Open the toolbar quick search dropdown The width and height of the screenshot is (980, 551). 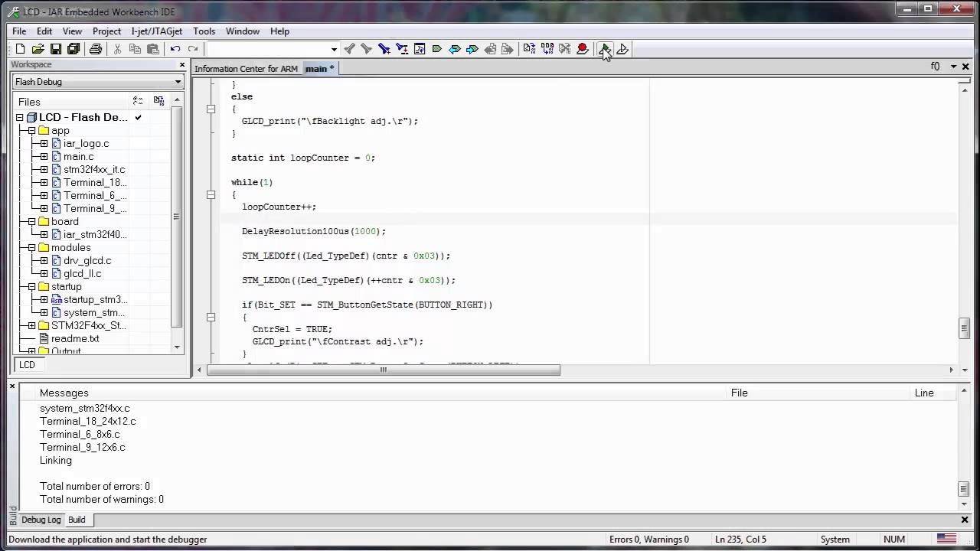pyautogui.click(x=334, y=49)
